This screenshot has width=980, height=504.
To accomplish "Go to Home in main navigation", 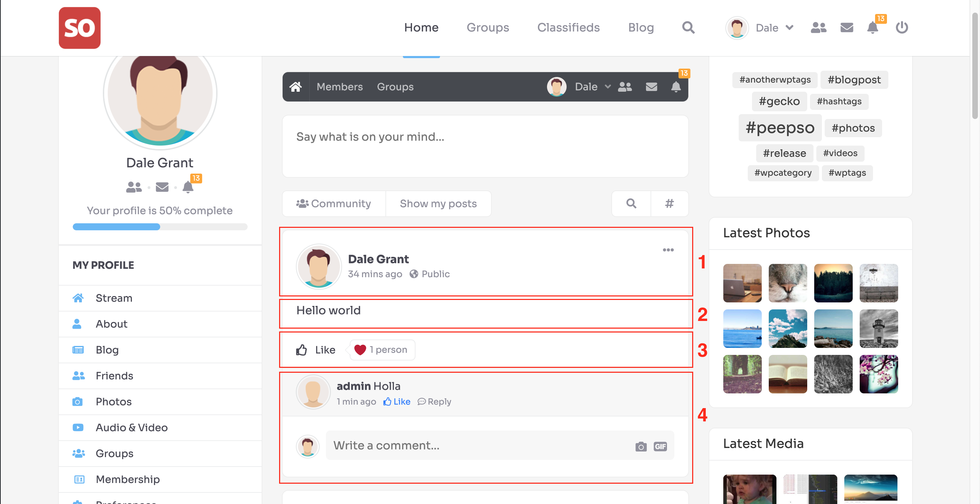I will 421,27.
